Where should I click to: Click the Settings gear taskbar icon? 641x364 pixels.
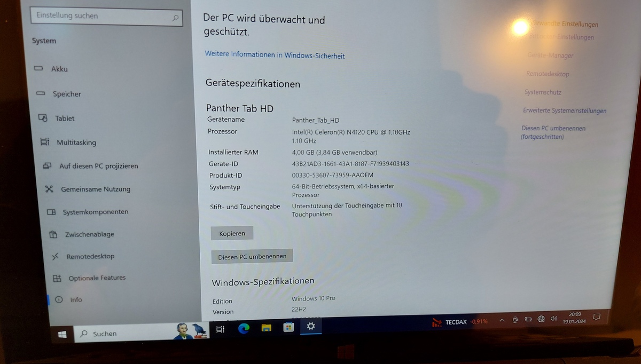(311, 326)
